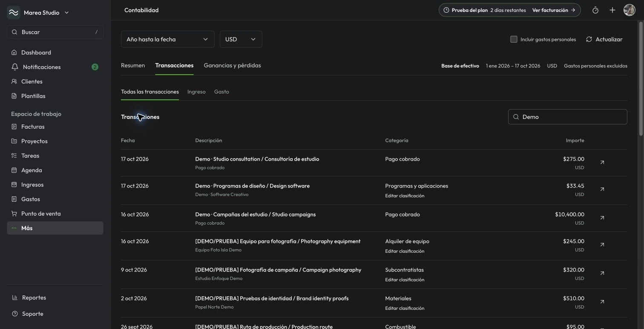This screenshot has width=644, height=329.
Task: Open Soporte in the sidebar
Action: pyautogui.click(x=55, y=314)
